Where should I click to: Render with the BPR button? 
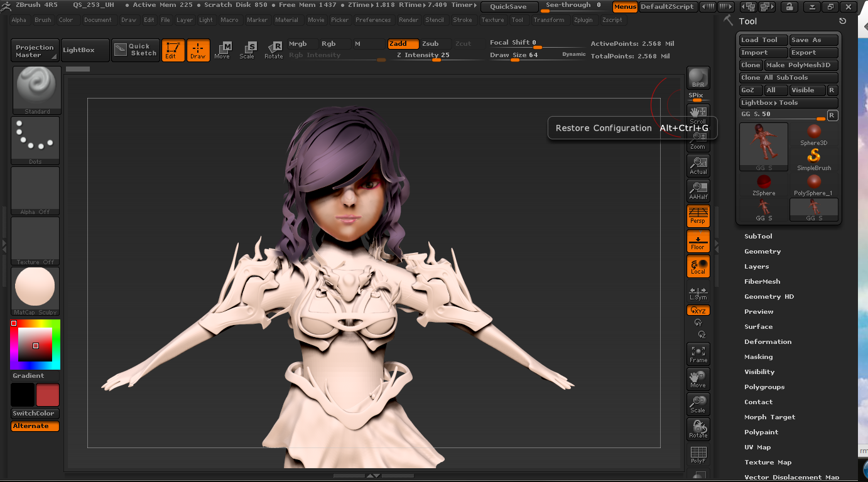(x=698, y=78)
